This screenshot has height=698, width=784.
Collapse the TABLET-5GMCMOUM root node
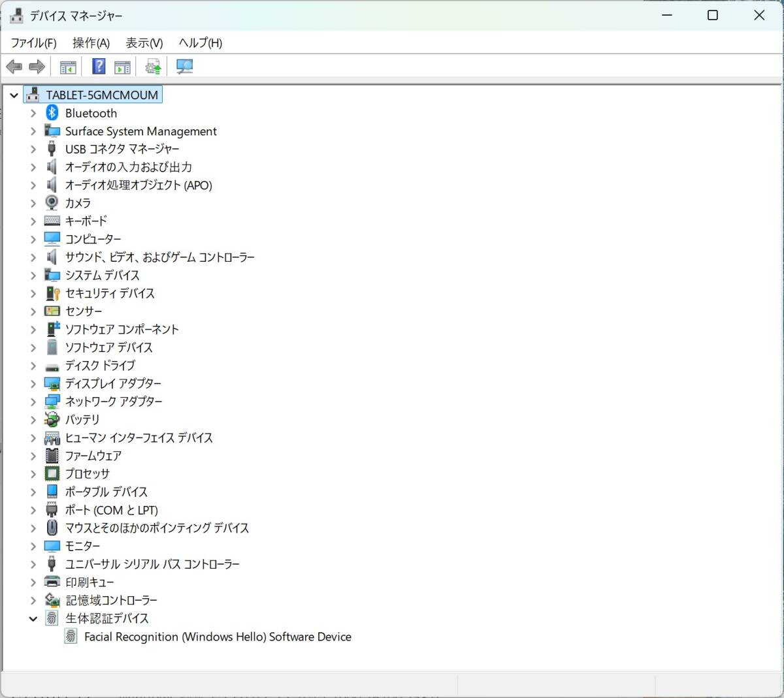click(14, 95)
